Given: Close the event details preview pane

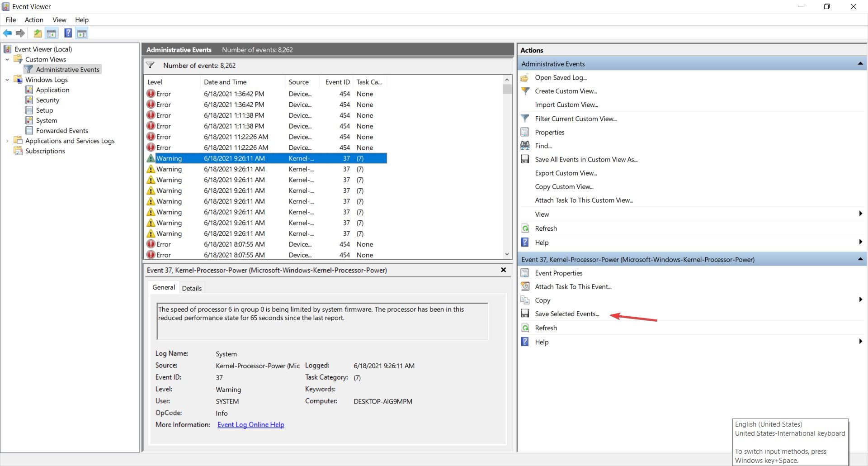Looking at the screenshot, I should (503, 270).
